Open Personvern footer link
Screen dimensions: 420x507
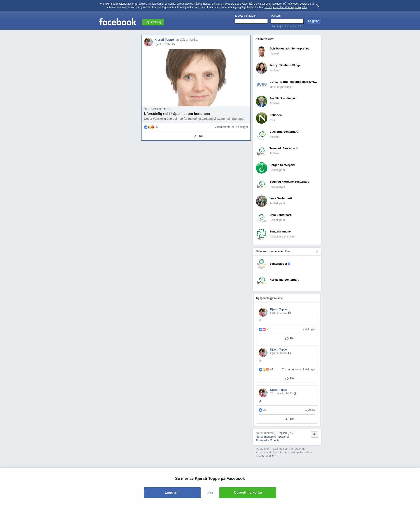pos(263,449)
